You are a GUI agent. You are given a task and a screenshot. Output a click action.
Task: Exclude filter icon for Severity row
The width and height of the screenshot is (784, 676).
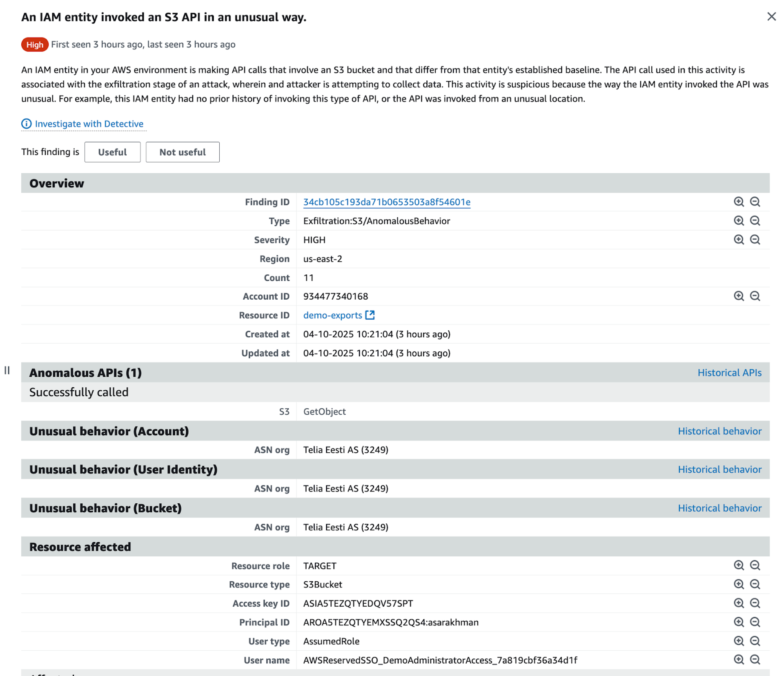(755, 240)
